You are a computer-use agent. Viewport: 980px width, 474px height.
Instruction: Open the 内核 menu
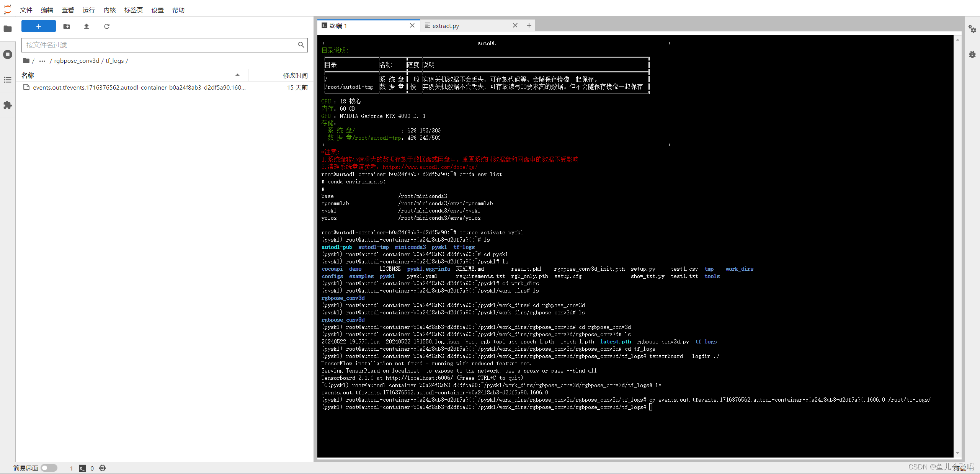click(109, 10)
